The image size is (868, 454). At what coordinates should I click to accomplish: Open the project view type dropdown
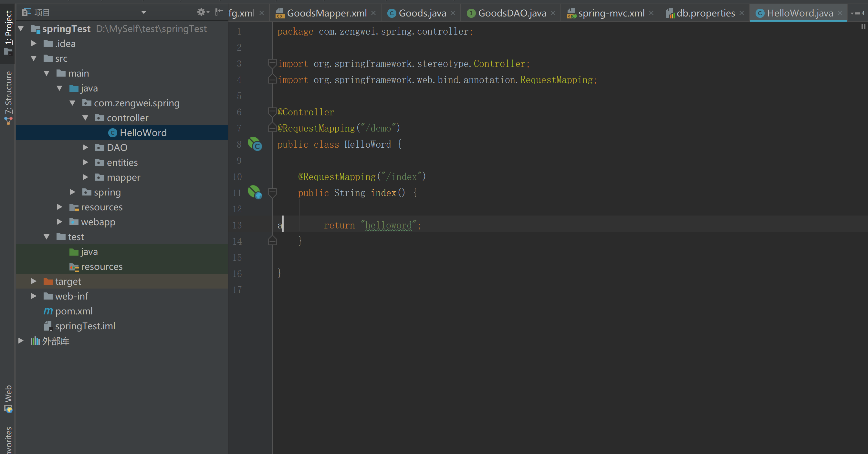(x=143, y=13)
